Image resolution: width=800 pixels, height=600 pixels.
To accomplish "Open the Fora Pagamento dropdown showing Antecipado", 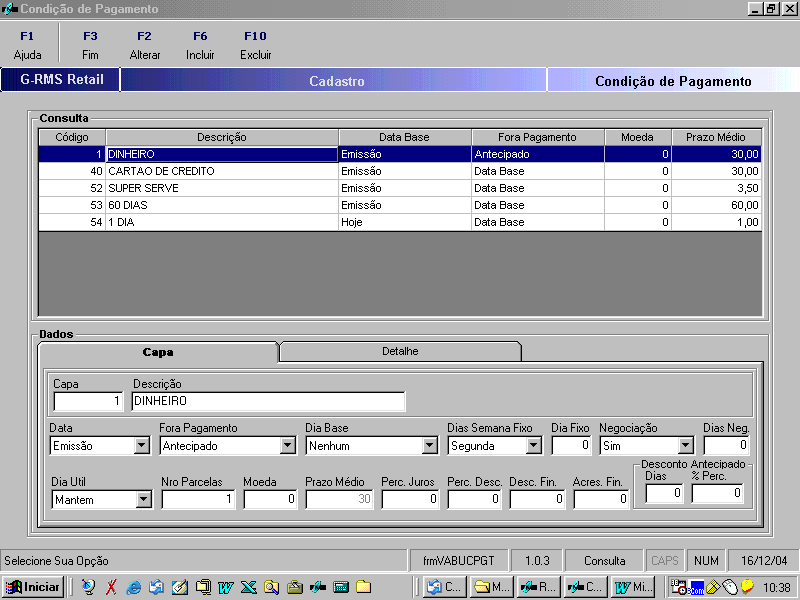I will point(288,445).
